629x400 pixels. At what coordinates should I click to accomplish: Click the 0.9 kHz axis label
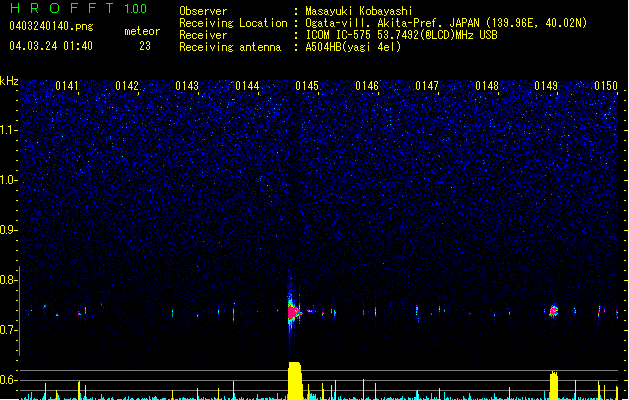tap(8, 230)
